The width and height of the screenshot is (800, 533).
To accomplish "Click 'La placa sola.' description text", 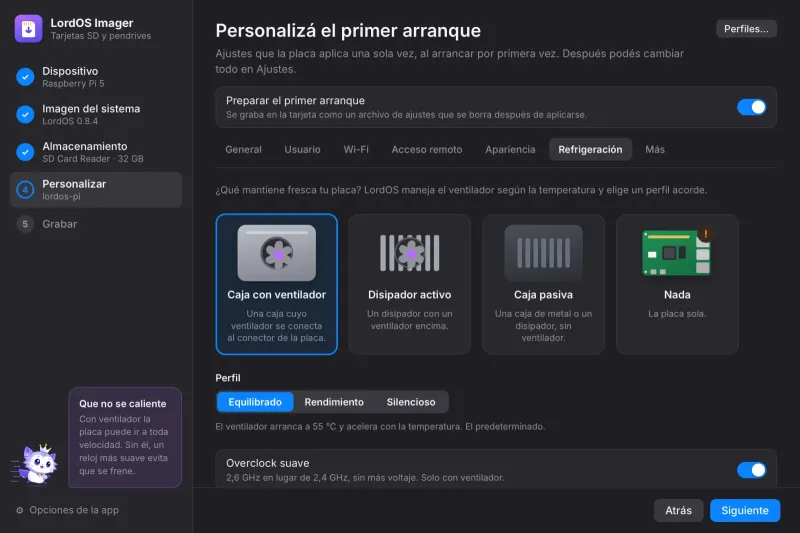I will (x=677, y=314).
